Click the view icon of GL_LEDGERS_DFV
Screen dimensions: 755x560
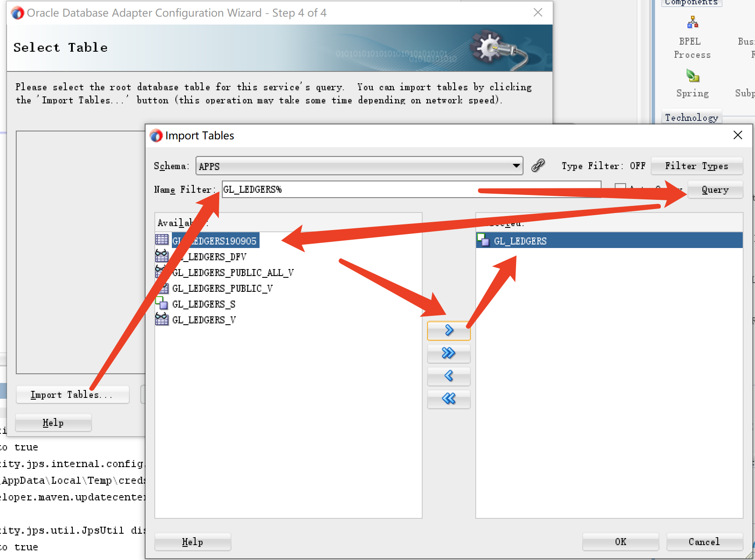pyautogui.click(x=162, y=256)
